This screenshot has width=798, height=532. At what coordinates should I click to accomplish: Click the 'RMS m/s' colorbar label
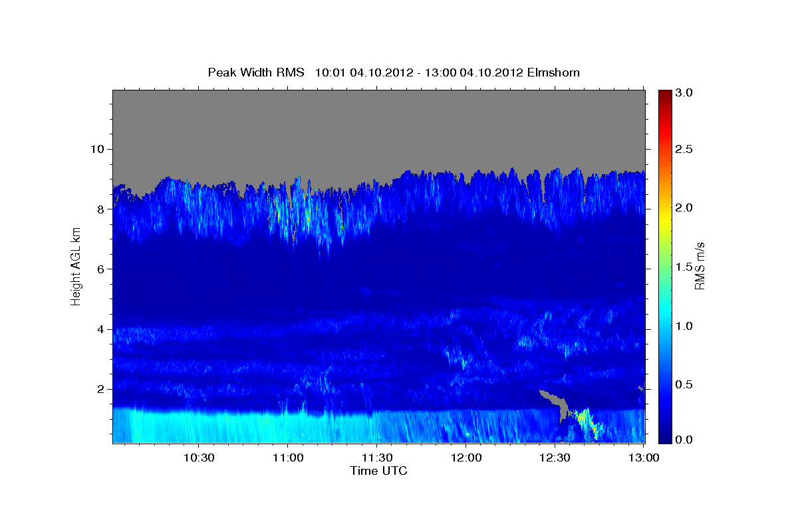700,267
